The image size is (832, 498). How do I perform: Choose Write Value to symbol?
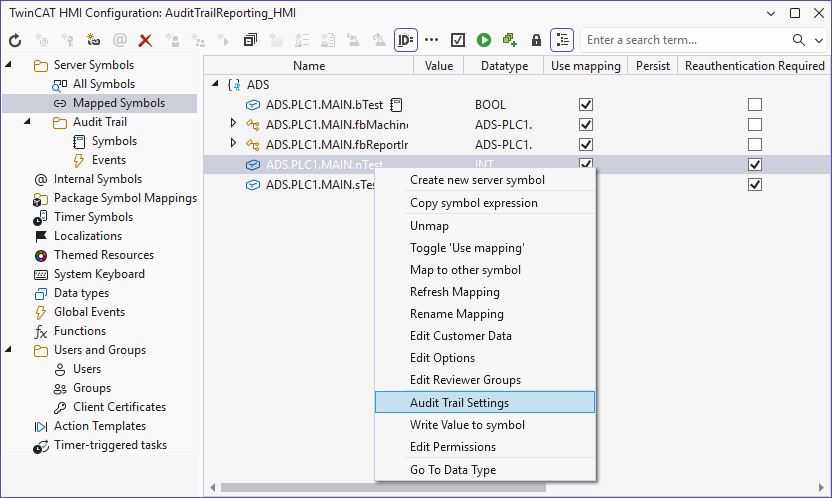point(485,425)
